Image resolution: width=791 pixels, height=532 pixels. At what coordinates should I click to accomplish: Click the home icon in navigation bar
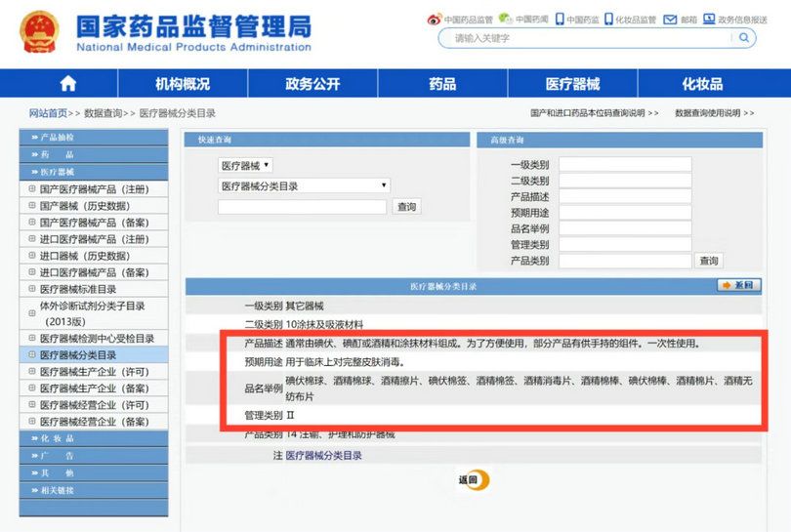pos(67,84)
